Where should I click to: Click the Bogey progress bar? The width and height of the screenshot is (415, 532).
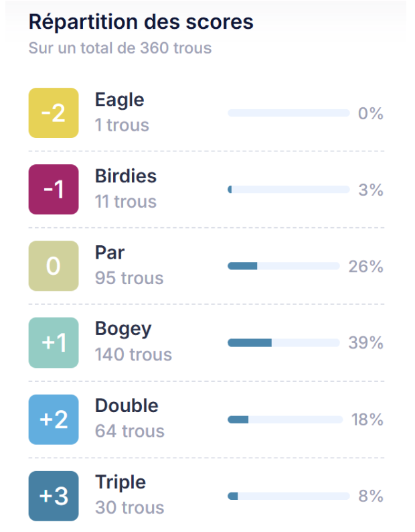click(284, 342)
